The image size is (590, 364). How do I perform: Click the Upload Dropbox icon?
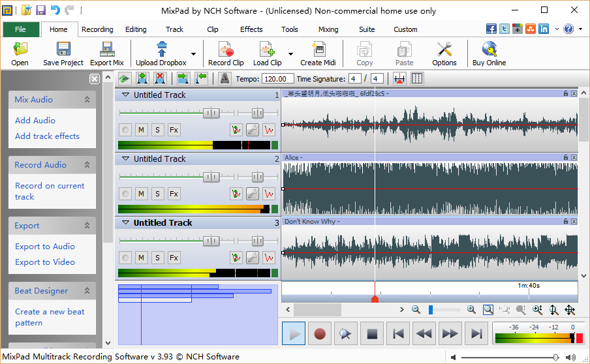[x=161, y=53]
